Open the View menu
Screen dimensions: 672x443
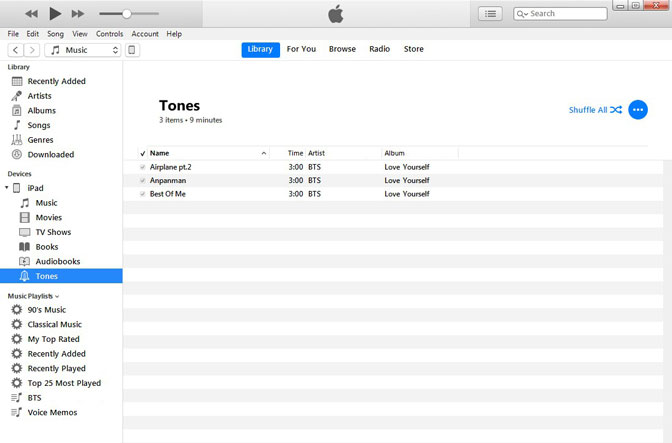click(80, 34)
